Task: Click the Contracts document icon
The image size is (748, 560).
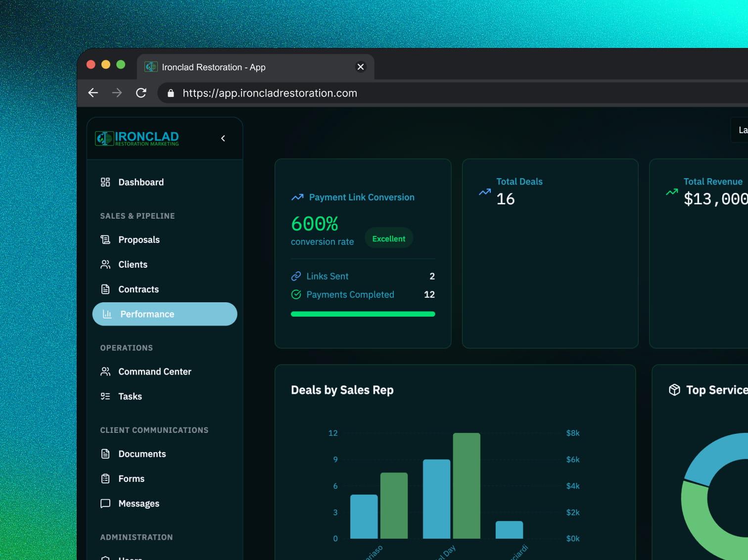Action: click(x=105, y=289)
